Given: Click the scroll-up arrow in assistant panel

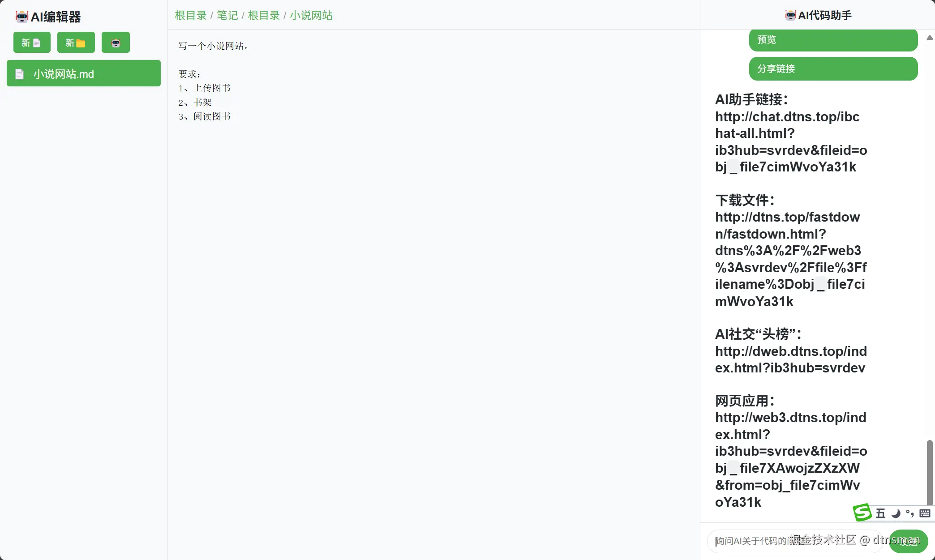Looking at the screenshot, I should click(930, 38).
